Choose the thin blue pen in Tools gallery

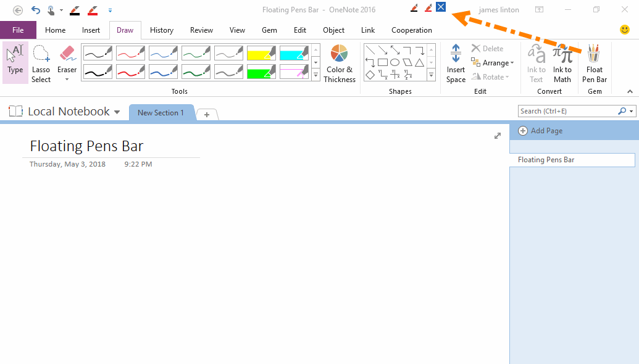163,53
